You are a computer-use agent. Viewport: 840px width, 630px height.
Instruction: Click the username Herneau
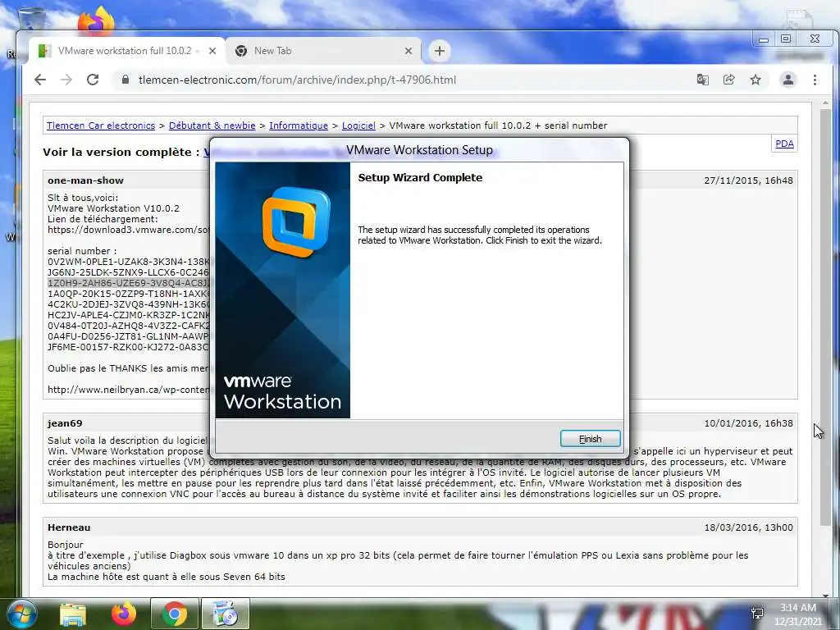(x=69, y=527)
